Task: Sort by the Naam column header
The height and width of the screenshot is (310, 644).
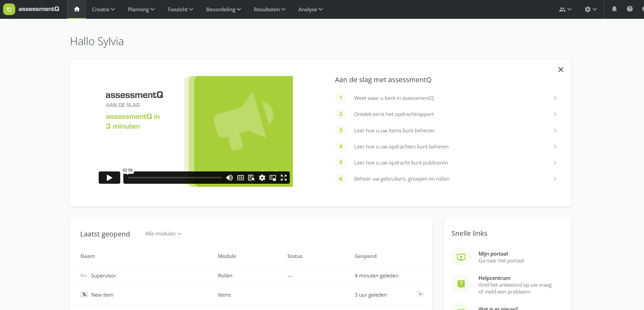Action: coord(88,256)
